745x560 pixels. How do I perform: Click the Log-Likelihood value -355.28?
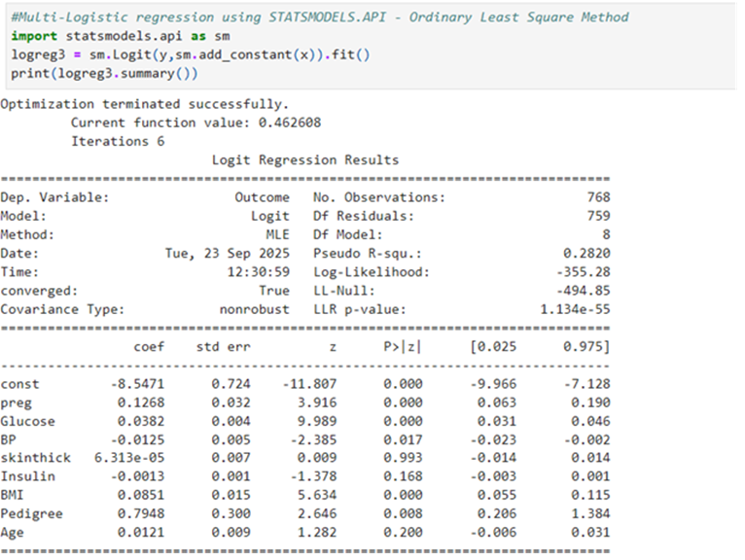[583, 272]
